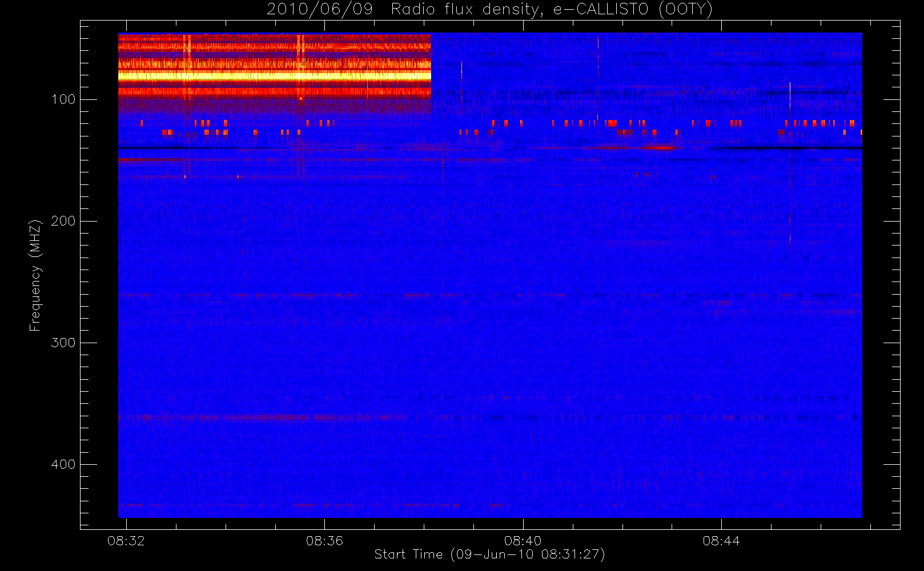Click the 'Frequency (MHZ)' axis label
Screen dimensions: 924x571
pos(35,275)
